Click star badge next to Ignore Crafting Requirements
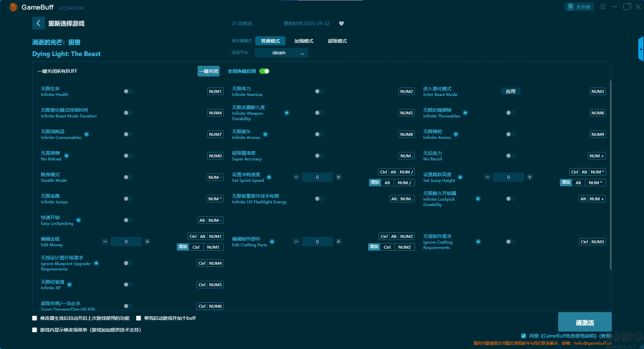644x349 pixels. pyautogui.click(x=478, y=242)
